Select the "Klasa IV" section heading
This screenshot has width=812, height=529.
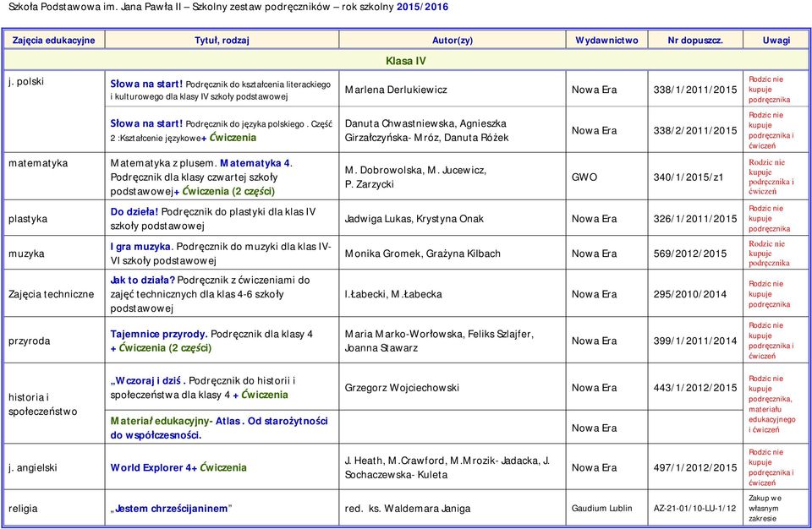pyautogui.click(x=406, y=61)
